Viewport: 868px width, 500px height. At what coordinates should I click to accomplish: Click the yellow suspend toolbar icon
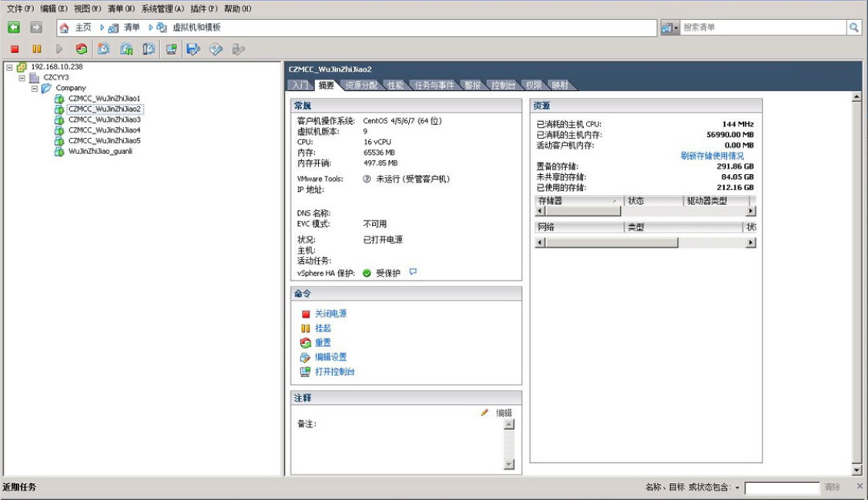[36, 49]
